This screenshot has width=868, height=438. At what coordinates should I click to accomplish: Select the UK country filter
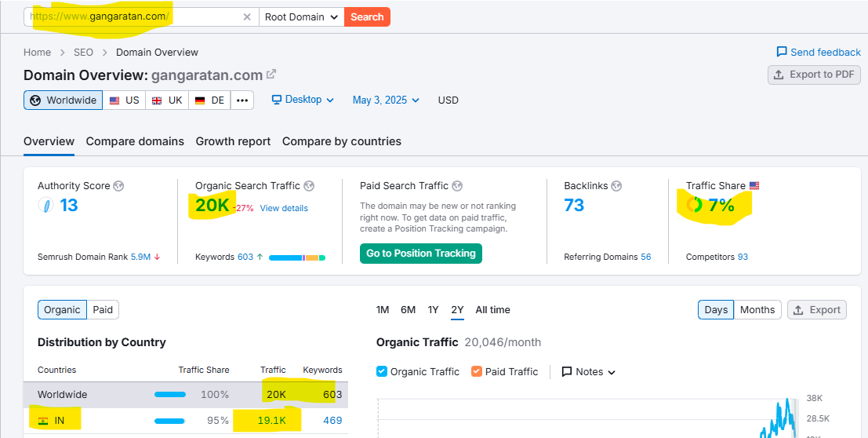pyautogui.click(x=167, y=100)
